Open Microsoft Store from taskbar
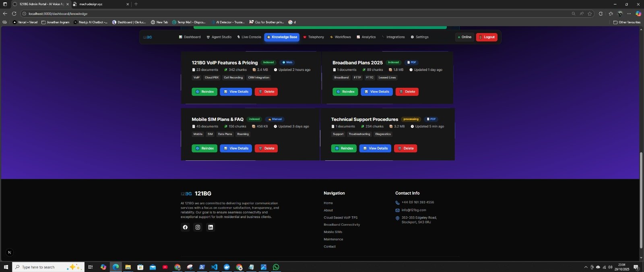The width and height of the screenshot is (644, 272). point(140,267)
